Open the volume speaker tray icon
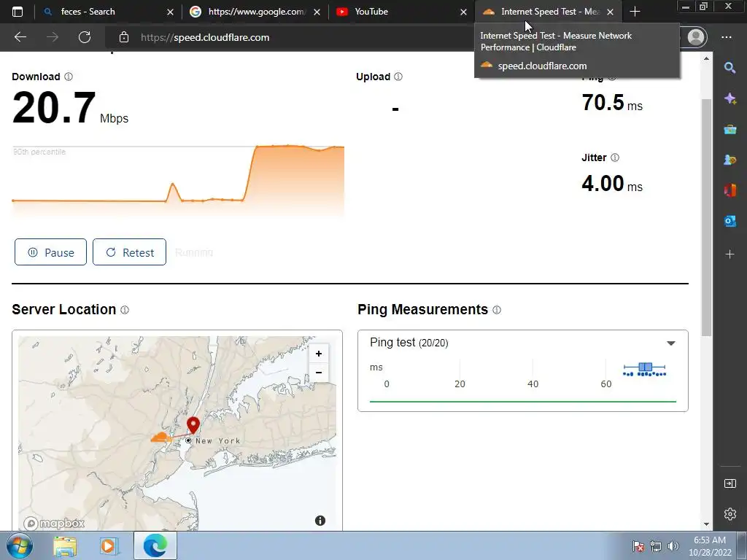This screenshot has width=747, height=560. point(673,546)
